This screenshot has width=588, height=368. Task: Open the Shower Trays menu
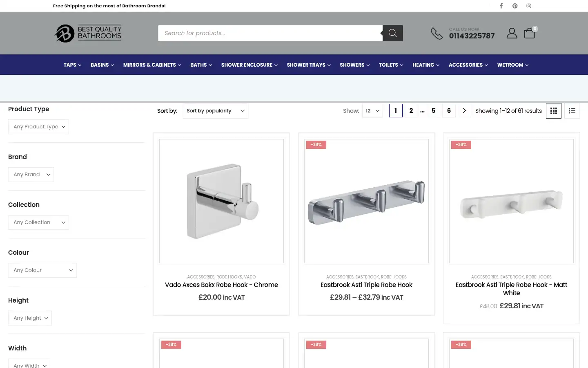click(x=309, y=65)
